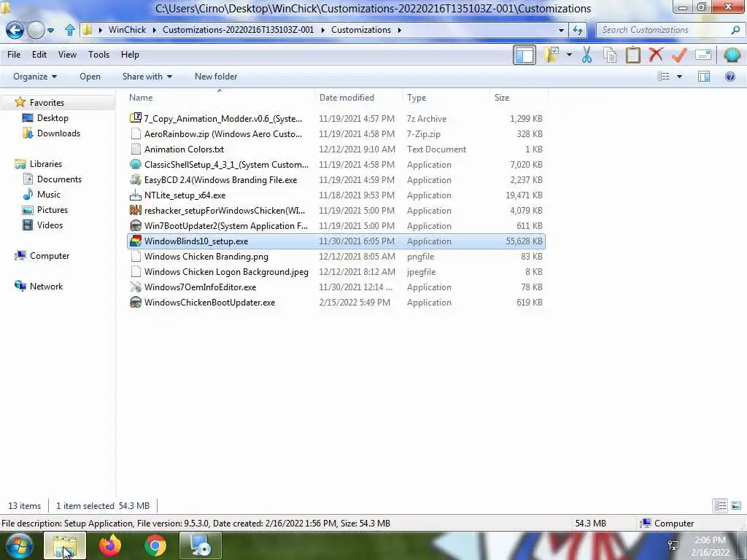Click the Email toolbar icon
This screenshot has width=747, height=560.
point(703,55)
